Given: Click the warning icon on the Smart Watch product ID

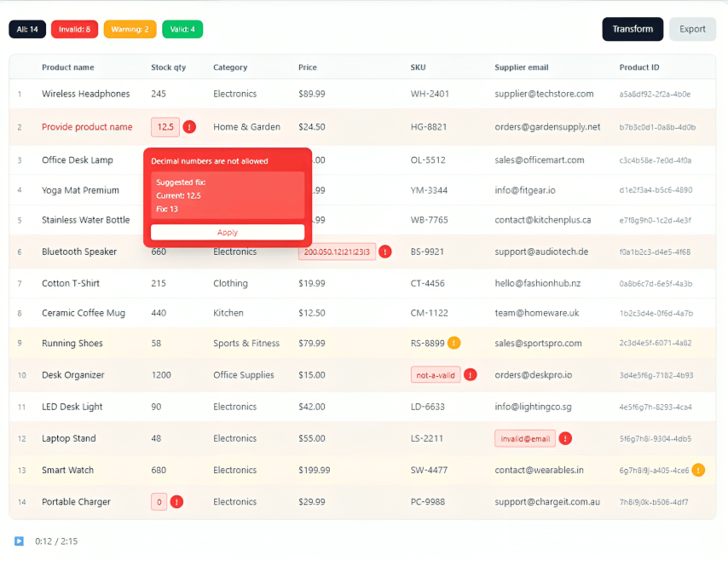Looking at the screenshot, I should (x=698, y=471).
